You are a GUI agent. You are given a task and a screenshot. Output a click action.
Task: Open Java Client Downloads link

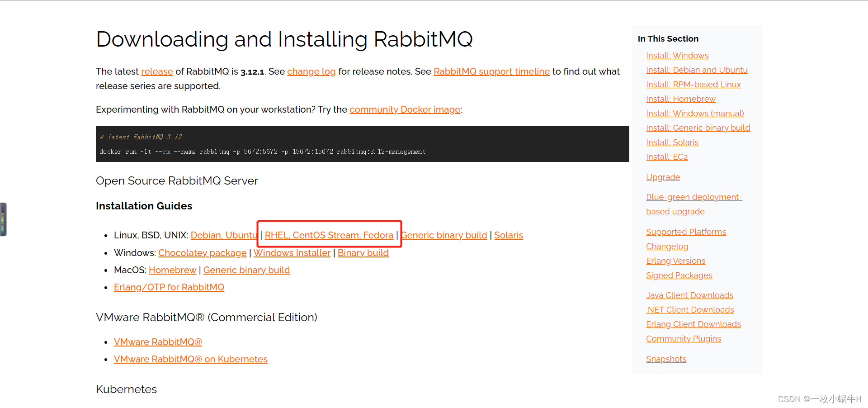[x=689, y=295]
